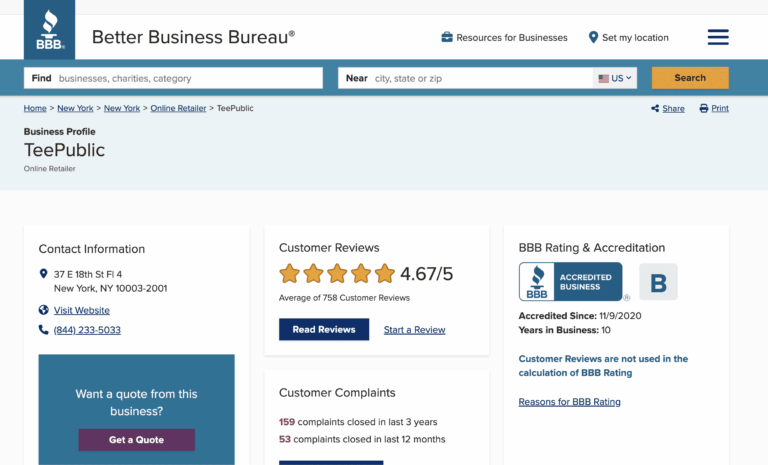The image size is (768, 465).
Task: Click the globe icon beside Visit Website
Action: coord(44,310)
